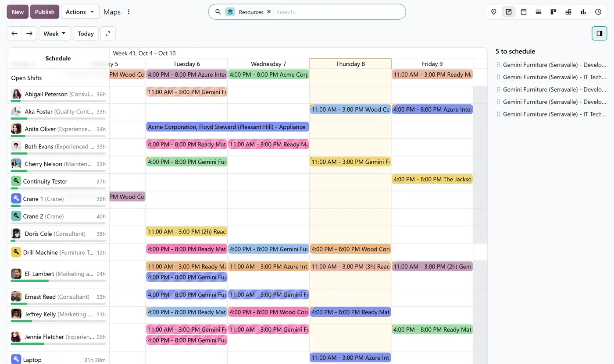Viewport: 614px width, 364px height.
Task: Open the Week scale dropdown
Action: tap(55, 33)
